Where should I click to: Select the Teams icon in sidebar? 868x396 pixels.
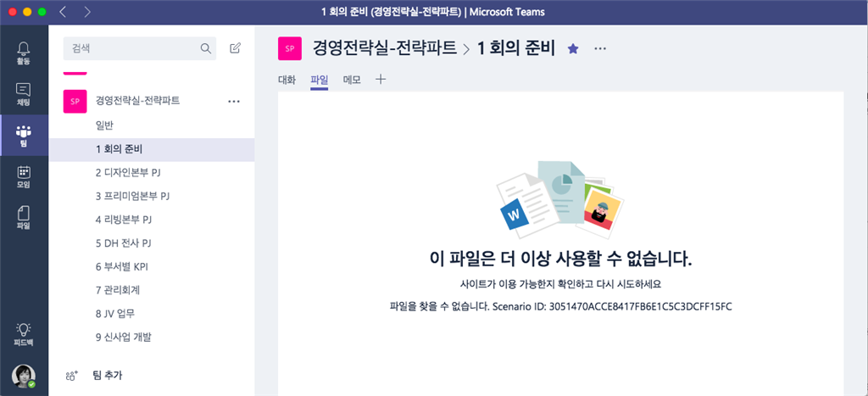point(24,135)
